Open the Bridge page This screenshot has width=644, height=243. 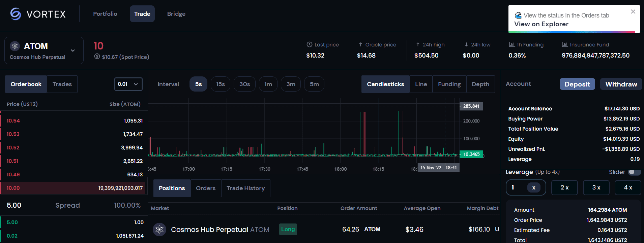pos(176,14)
